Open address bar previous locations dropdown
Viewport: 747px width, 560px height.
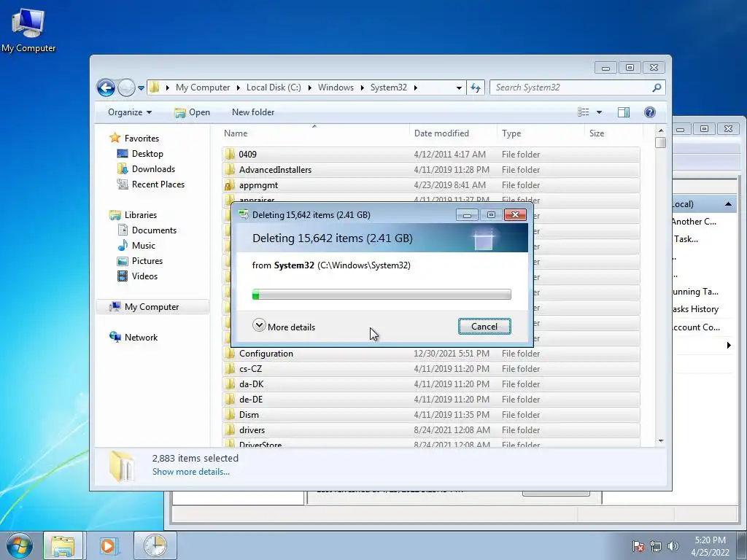pos(459,87)
